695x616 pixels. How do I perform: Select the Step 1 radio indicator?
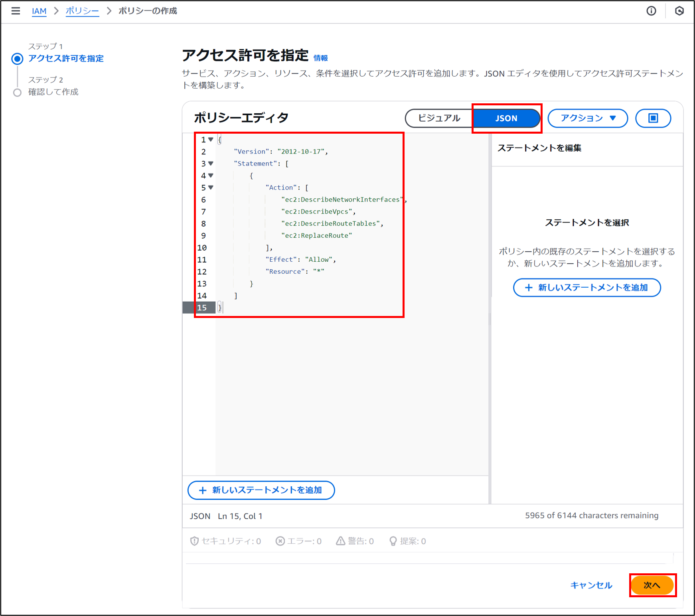click(x=17, y=59)
